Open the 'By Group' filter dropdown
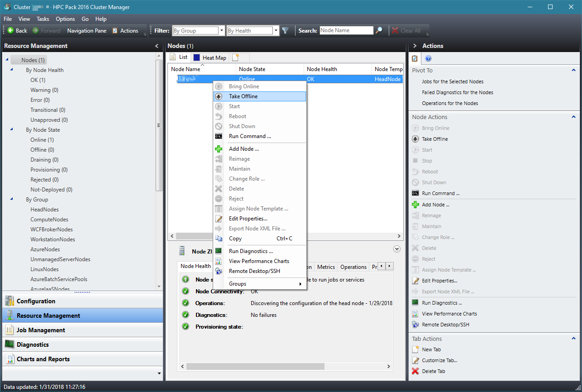 point(221,30)
